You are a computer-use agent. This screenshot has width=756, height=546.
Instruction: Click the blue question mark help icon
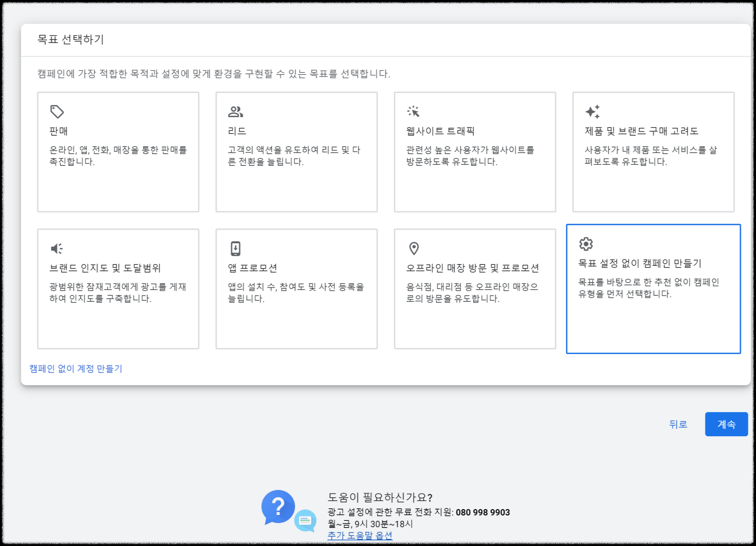point(279,504)
